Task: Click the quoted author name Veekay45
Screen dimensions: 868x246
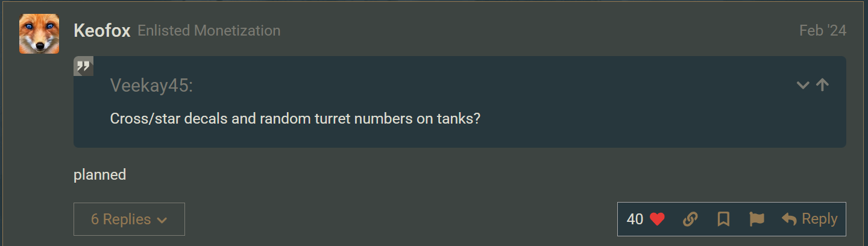Action: click(151, 86)
